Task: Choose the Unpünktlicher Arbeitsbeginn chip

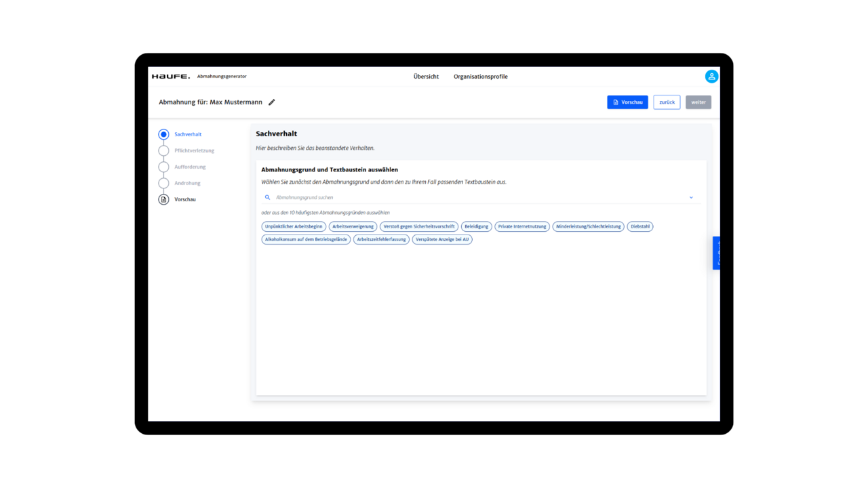Action: coord(294,226)
